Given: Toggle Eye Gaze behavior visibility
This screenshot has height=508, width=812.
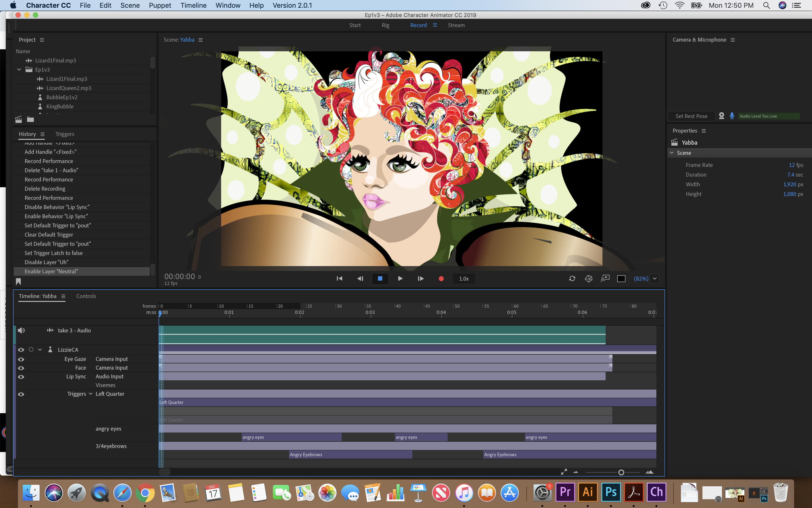Looking at the screenshot, I should [x=21, y=359].
